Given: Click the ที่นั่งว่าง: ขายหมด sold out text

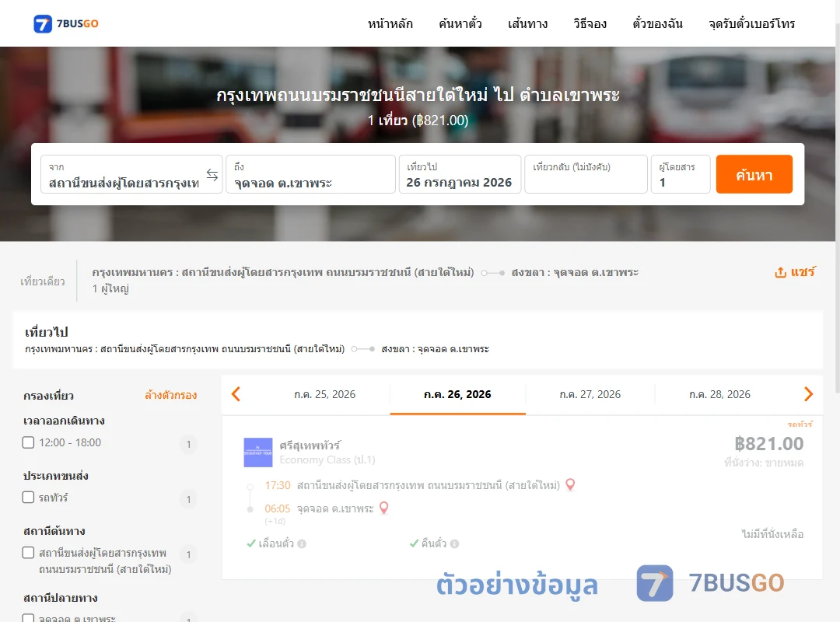Looking at the screenshot, I should (x=764, y=463).
